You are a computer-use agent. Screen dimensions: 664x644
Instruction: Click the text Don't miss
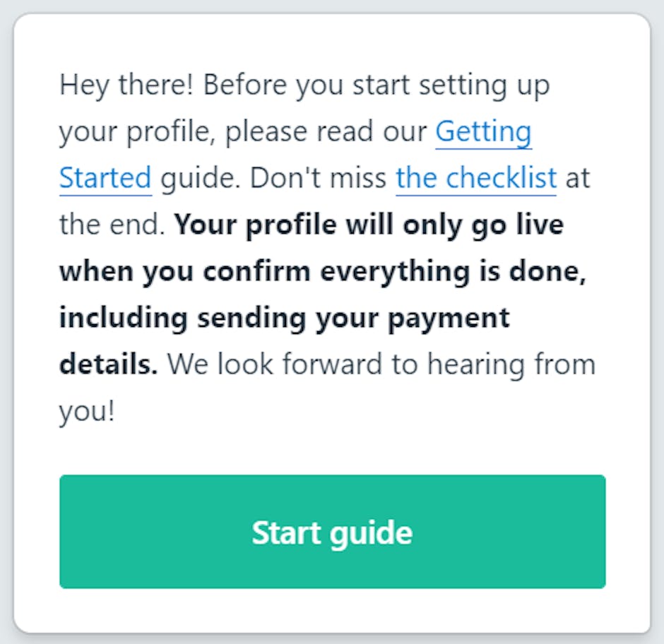tap(318, 178)
